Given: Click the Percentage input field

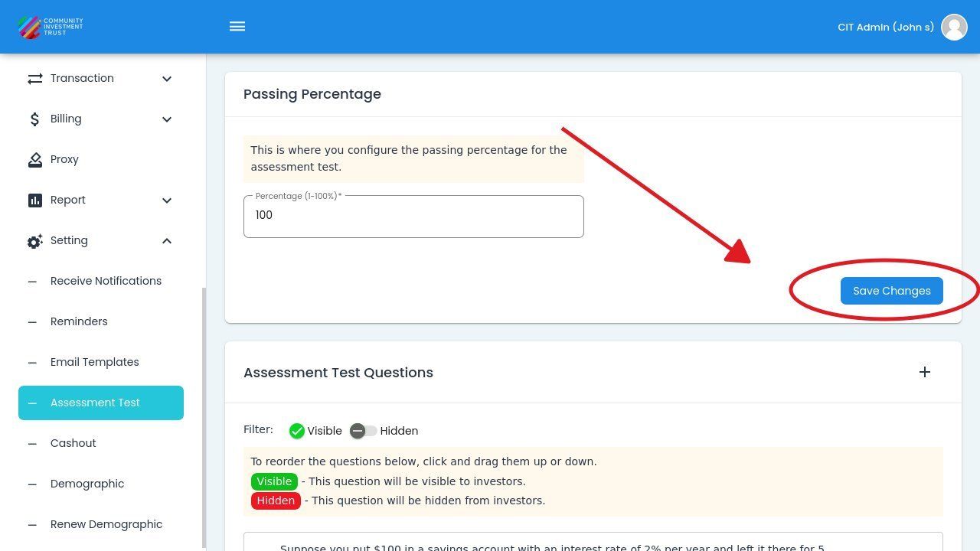Looking at the screenshot, I should pyautogui.click(x=413, y=216).
